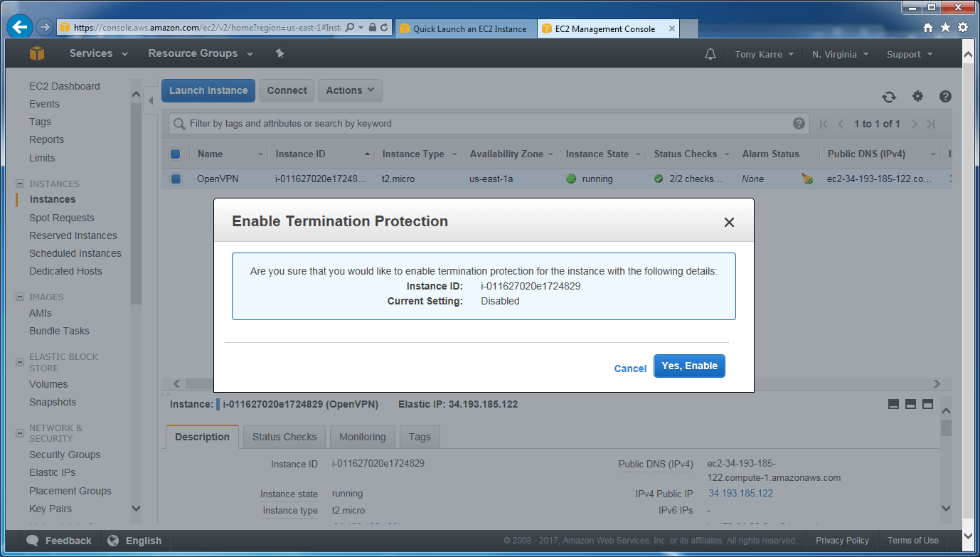Sort by the Instance State column header
The height and width of the screenshot is (557, 980).
point(597,154)
